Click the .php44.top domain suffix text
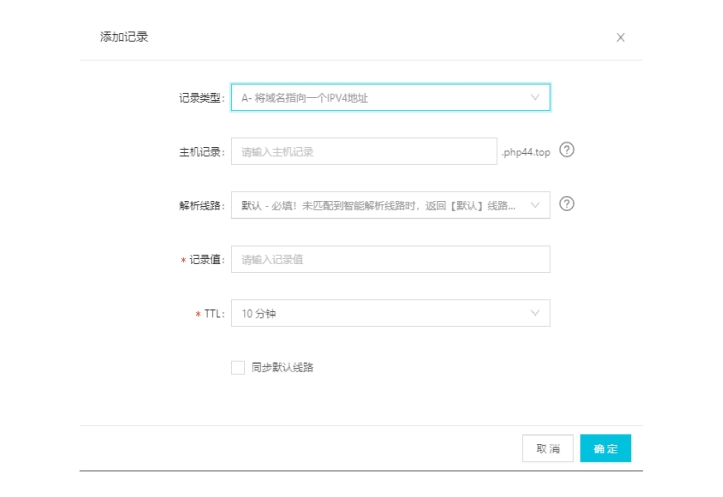This screenshot has height=497, width=723. pos(526,152)
